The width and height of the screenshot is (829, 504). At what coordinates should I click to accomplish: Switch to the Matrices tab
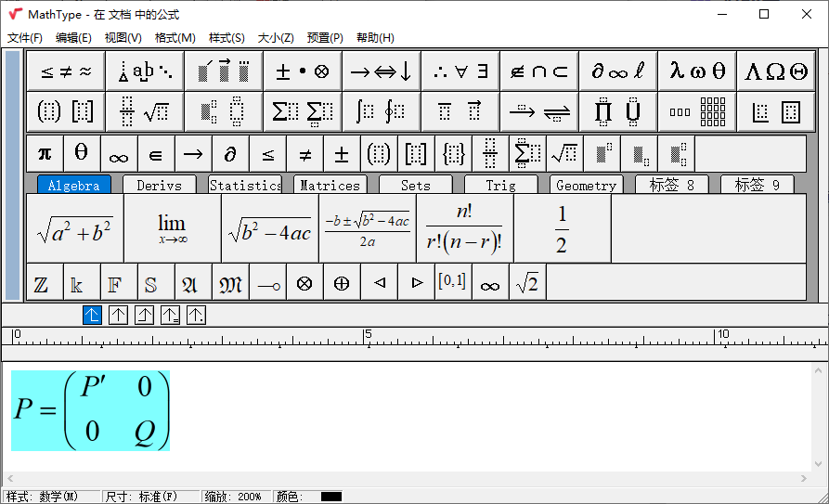[x=330, y=185]
